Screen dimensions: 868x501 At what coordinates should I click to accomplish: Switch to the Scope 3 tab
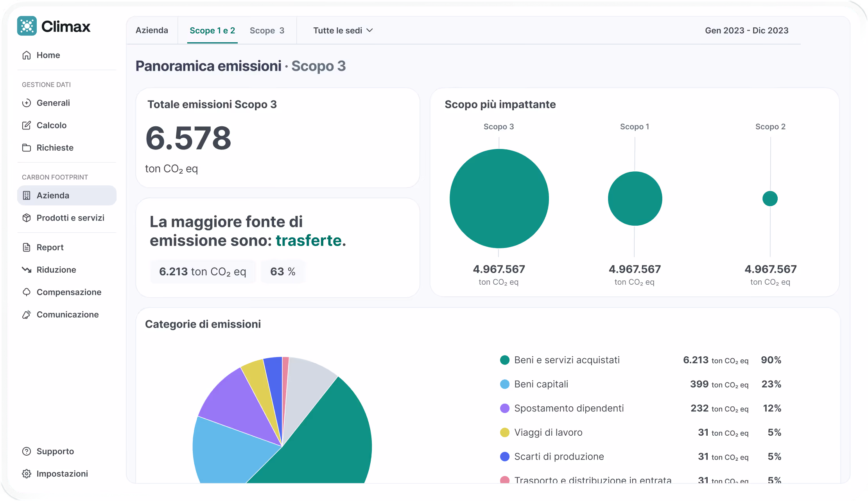(267, 31)
